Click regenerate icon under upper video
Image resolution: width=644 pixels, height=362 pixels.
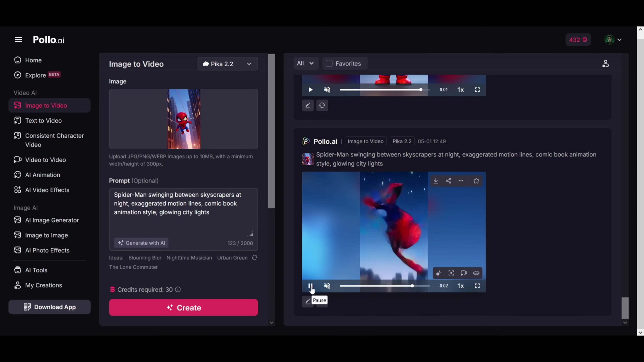pyautogui.click(x=322, y=105)
